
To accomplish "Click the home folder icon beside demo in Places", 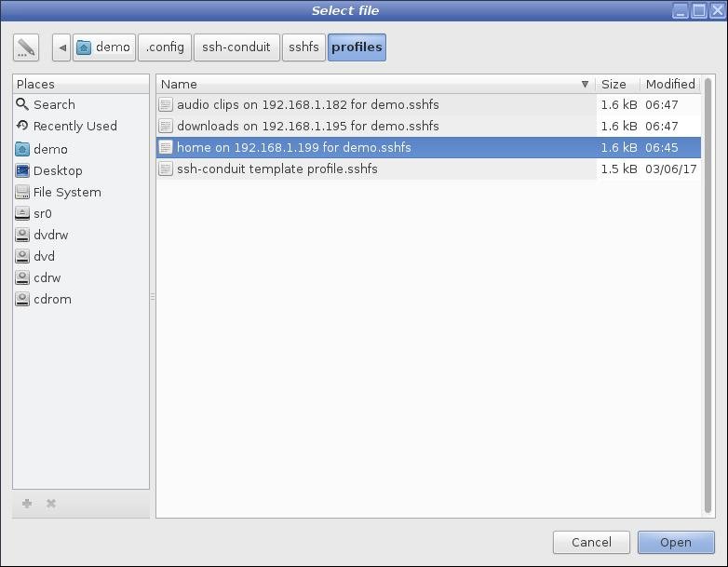I will coord(21,149).
